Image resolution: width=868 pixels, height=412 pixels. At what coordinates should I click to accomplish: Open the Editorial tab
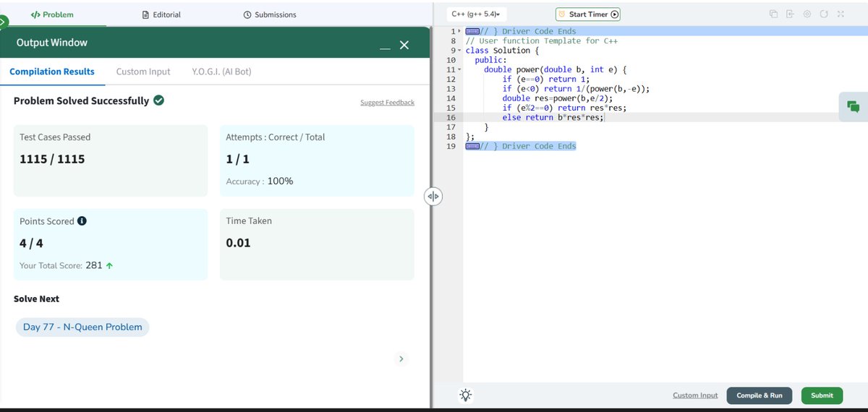(x=161, y=14)
